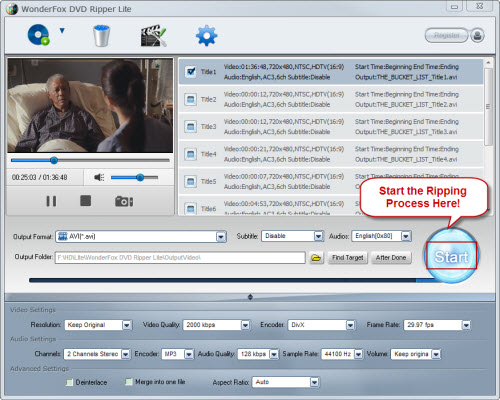Open output folder with yellow folder icon
The image size is (500, 400).
[x=316, y=258]
